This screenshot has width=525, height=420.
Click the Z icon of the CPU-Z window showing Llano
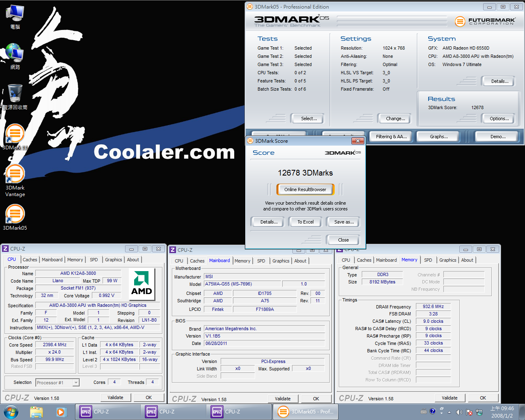pos(5,249)
